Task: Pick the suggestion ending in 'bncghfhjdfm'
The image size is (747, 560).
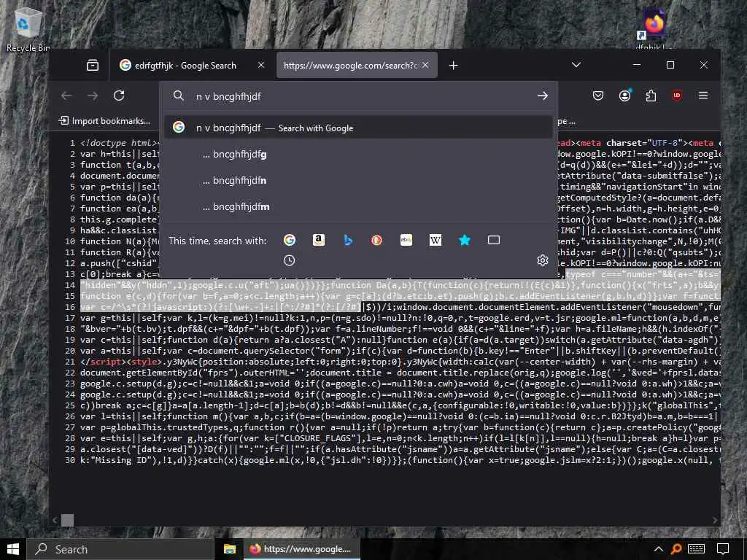Action: pos(358,206)
